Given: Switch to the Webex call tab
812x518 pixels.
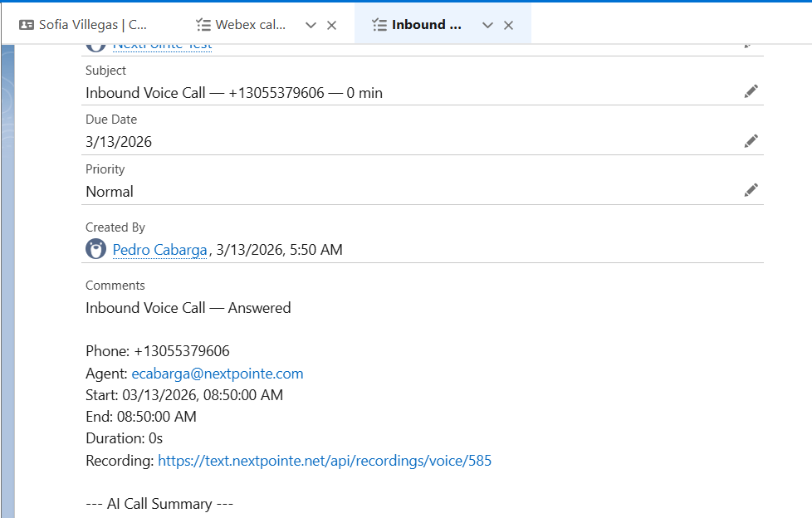Looking at the screenshot, I should click(x=249, y=24).
